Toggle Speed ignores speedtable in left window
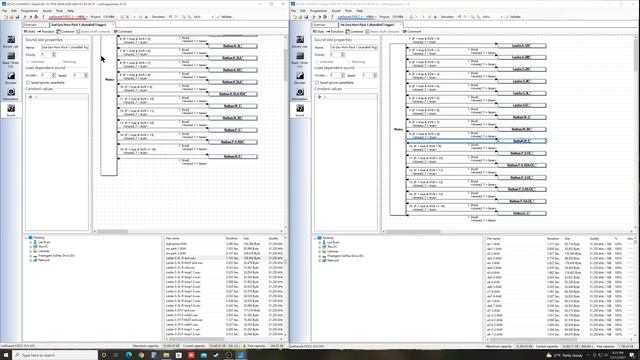This screenshot has height=360, width=640. click(x=28, y=82)
